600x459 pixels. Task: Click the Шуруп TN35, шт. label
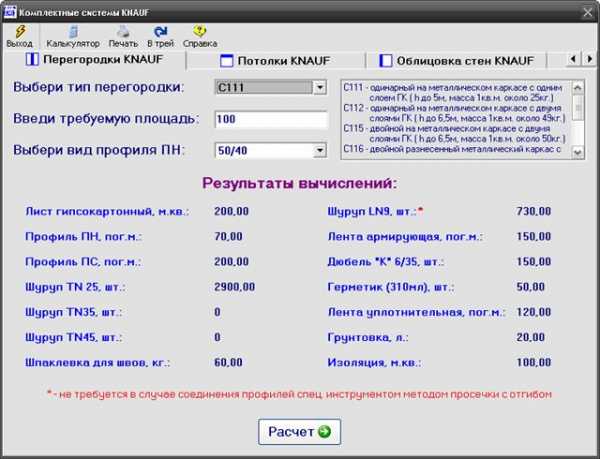pyautogui.click(x=74, y=313)
